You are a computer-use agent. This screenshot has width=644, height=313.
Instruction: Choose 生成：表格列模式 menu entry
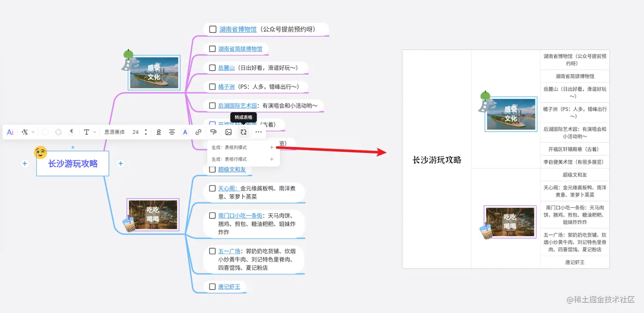(243, 148)
